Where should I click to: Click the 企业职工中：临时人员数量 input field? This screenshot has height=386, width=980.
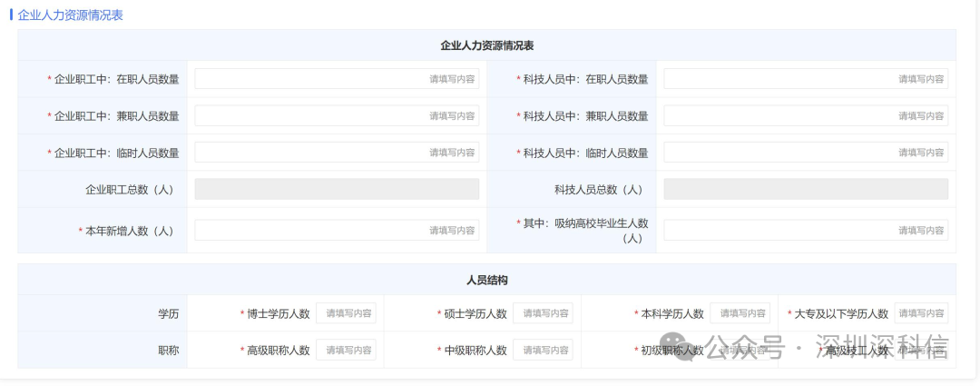point(337,152)
